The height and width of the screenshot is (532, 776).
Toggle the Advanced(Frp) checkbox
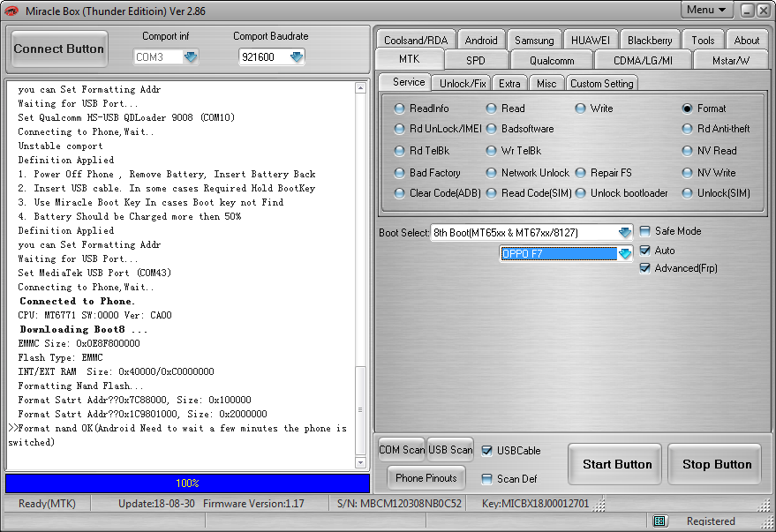[x=644, y=268]
